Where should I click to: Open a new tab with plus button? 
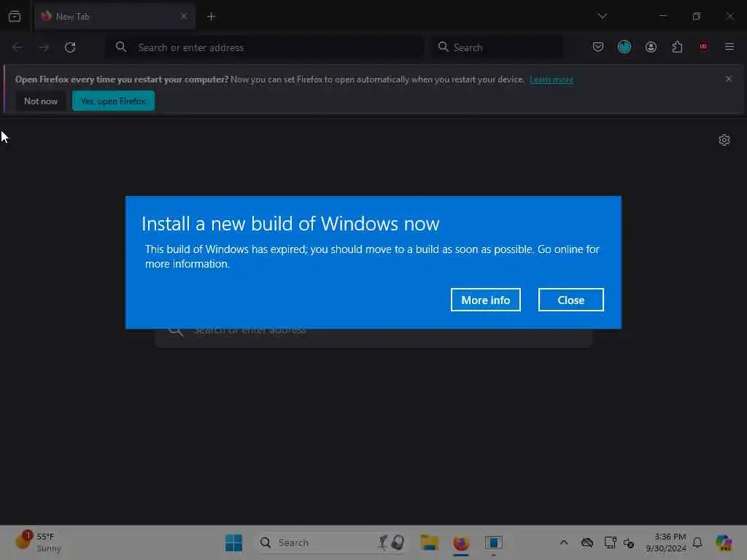[x=211, y=17]
